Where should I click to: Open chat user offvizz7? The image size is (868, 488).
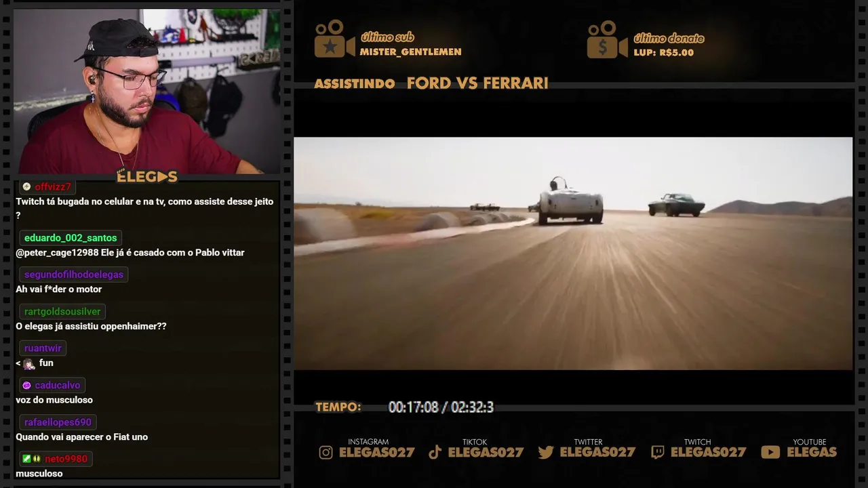pos(53,186)
